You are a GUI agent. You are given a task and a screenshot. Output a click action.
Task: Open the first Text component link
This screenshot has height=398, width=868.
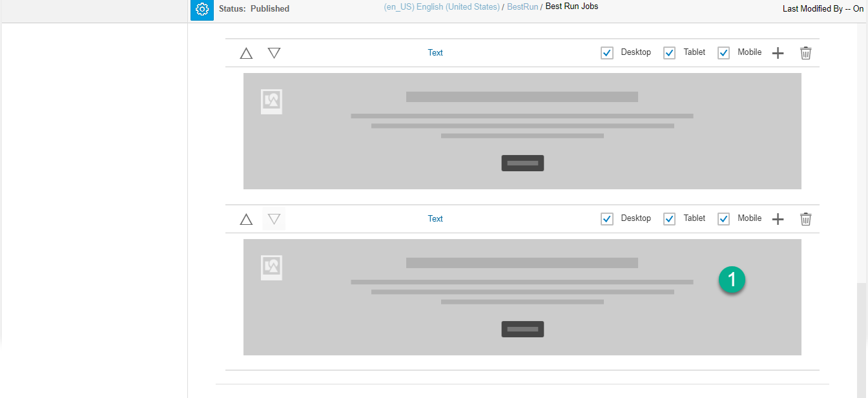pyautogui.click(x=435, y=53)
